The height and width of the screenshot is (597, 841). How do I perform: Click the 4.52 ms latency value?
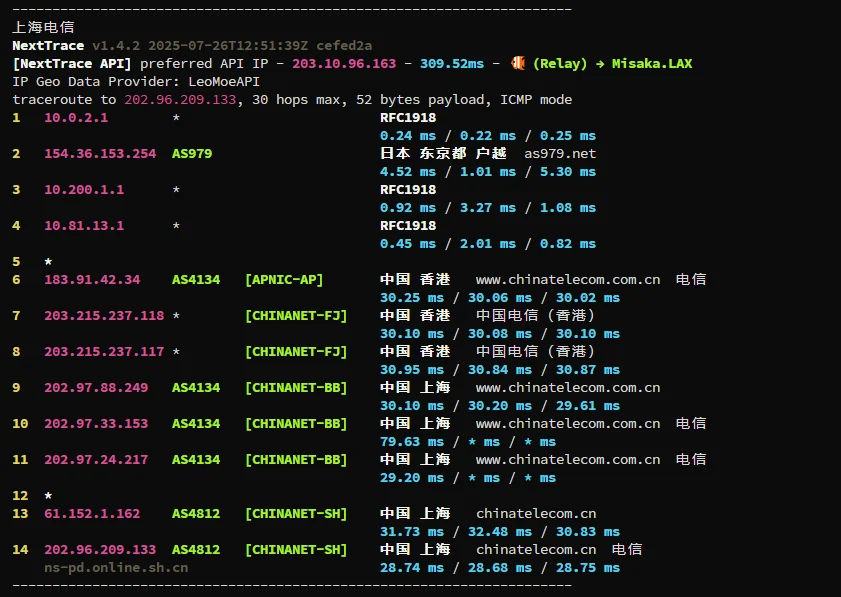pos(408,172)
